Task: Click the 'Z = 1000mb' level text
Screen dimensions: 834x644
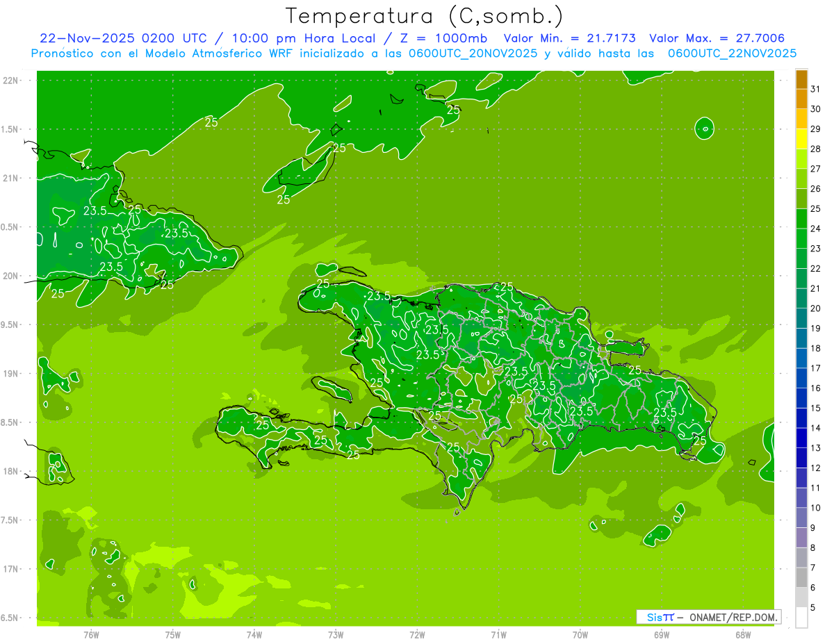Action: pos(443,38)
